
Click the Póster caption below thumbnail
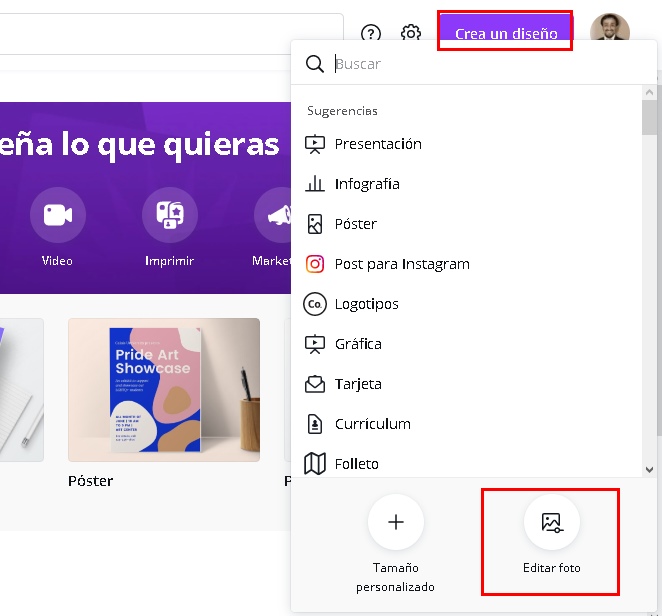90,481
